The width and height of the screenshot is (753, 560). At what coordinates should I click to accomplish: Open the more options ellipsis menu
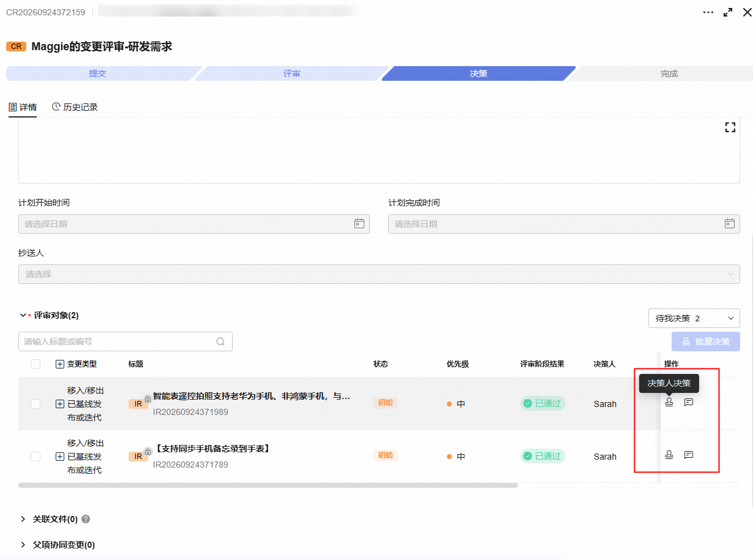click(x=708, y=12)
